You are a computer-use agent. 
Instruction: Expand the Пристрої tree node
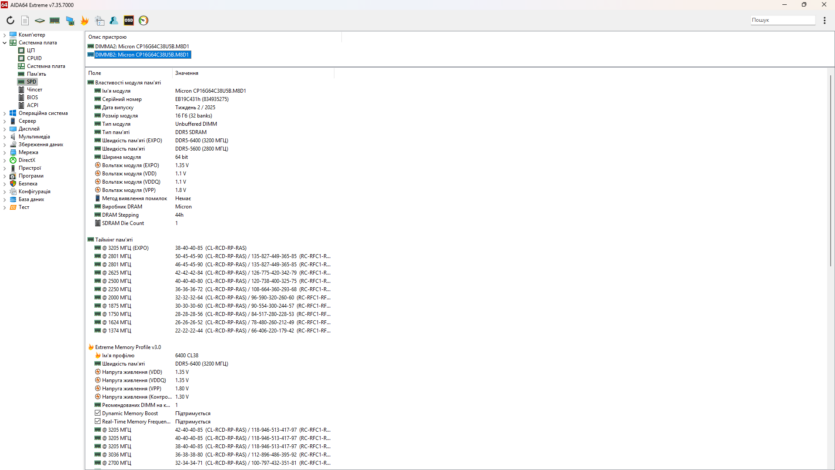5,168
